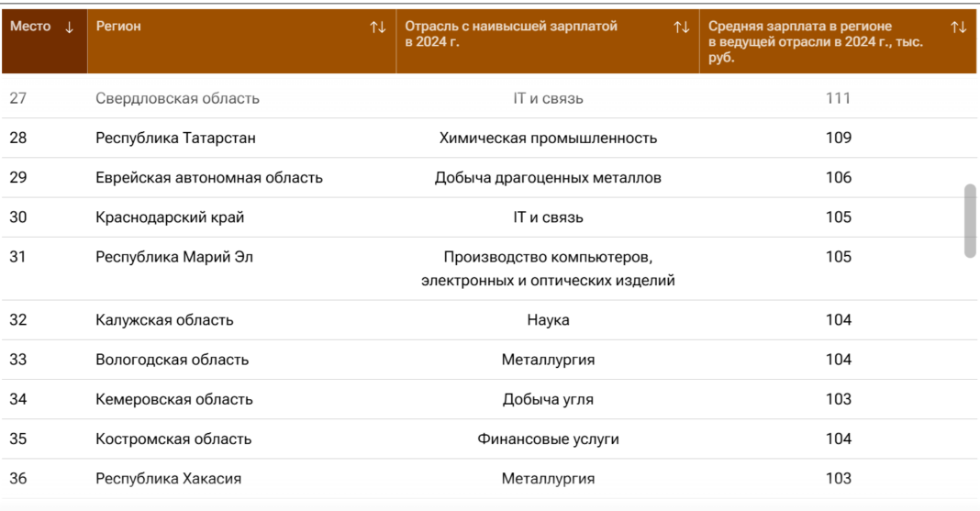Click Кемеровская область region cell

174,399
